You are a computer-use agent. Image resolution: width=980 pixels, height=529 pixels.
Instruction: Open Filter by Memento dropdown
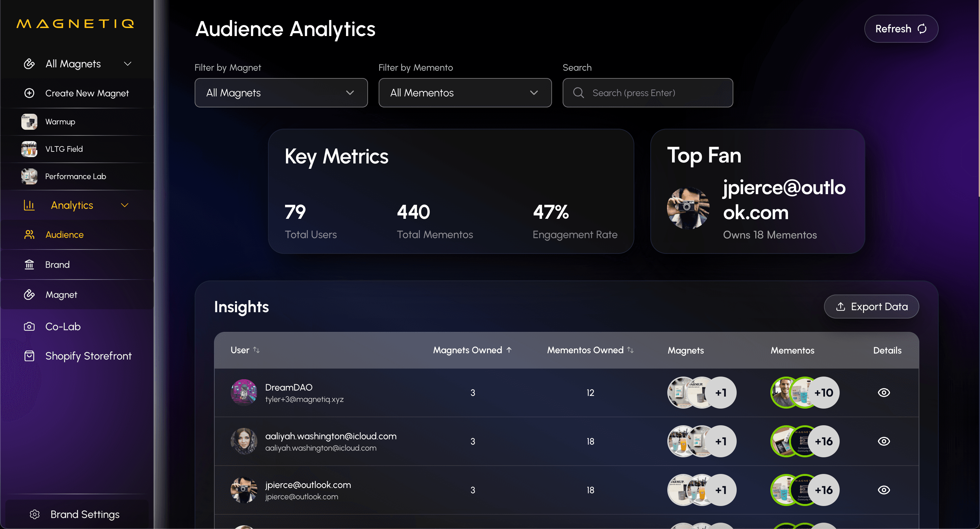(465, 93)
